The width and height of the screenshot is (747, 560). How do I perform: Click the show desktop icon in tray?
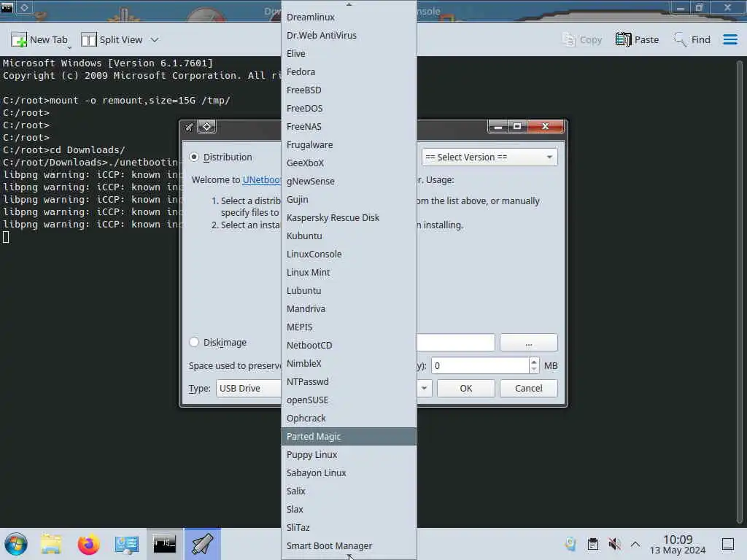pyautogui.click(x=727, y=544)
